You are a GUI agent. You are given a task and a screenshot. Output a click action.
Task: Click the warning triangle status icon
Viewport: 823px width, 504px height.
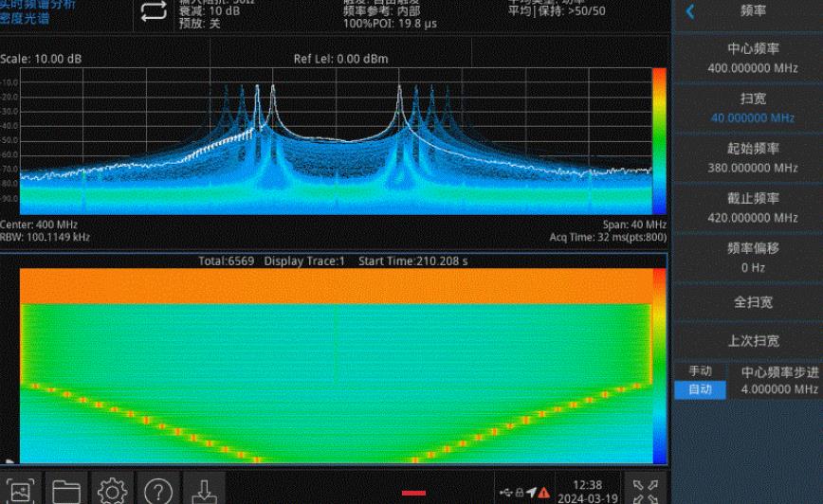(544, 492)
